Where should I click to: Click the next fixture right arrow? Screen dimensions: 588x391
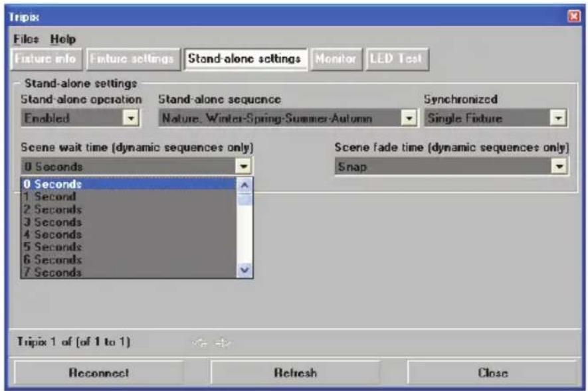(x=223, y=343)
